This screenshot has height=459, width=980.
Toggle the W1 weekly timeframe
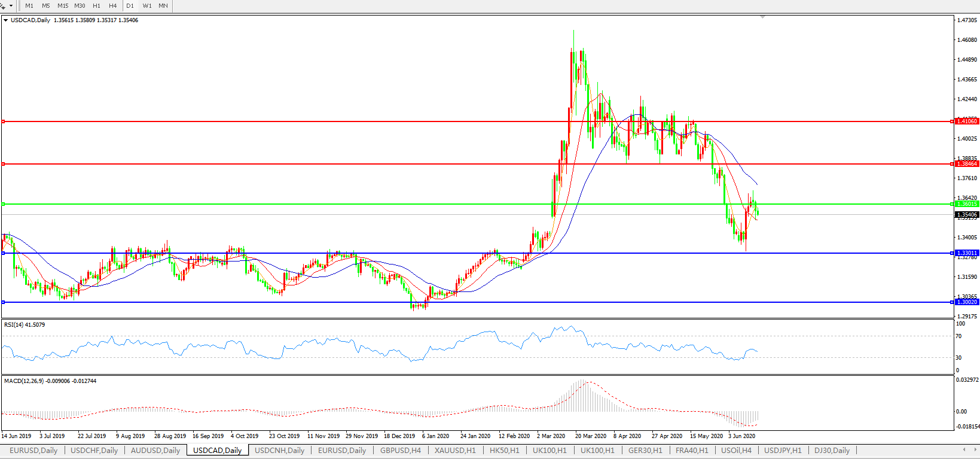click(x=147, y=5)
